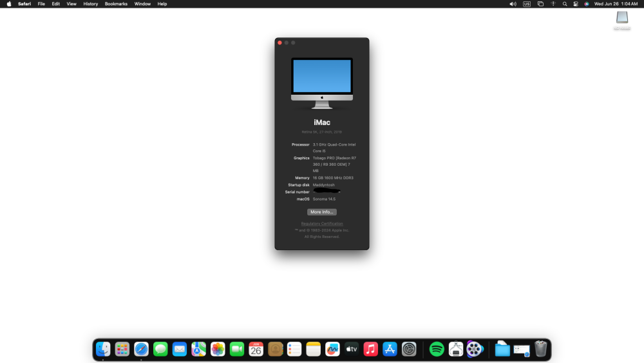Screen dimensions: 644x363
Task: Open the Safari menu
Action: click(24, 4)
